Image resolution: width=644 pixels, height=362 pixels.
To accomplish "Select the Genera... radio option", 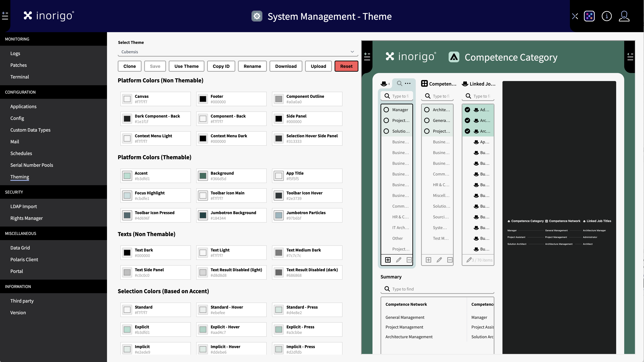I will click(x=427, y=120).
